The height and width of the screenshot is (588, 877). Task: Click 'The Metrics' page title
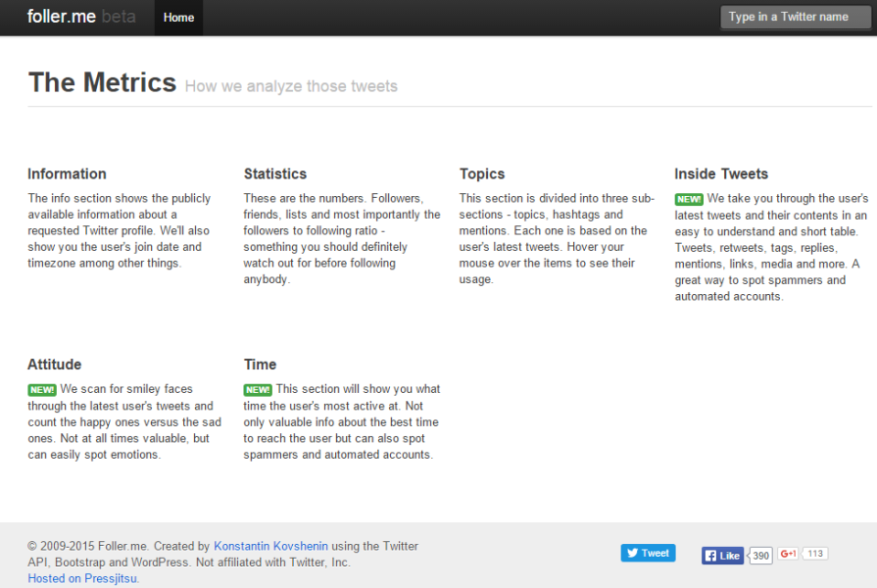102,82
